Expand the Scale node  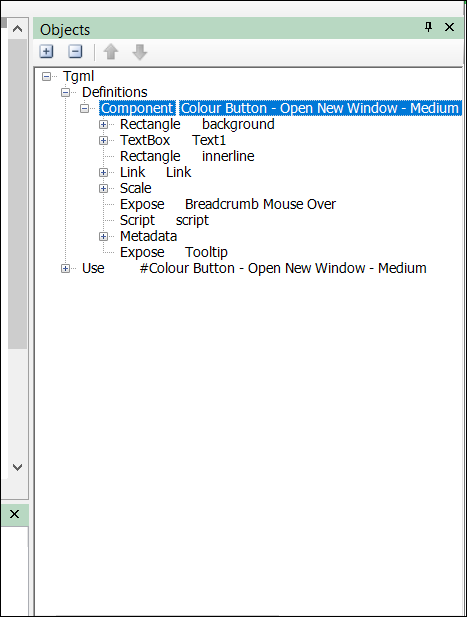pos(103,188)
